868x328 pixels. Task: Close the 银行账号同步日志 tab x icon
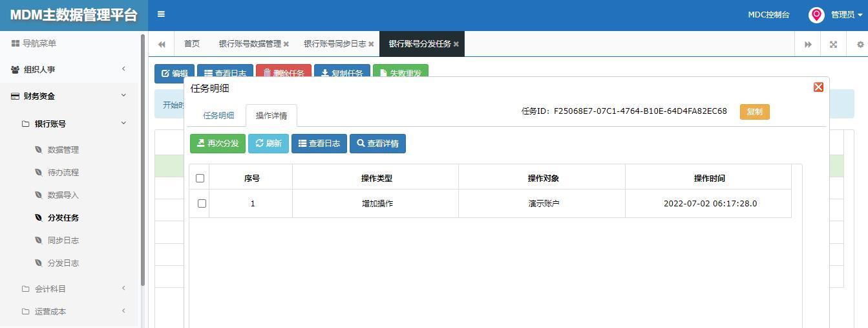click(x=372, y=44)
